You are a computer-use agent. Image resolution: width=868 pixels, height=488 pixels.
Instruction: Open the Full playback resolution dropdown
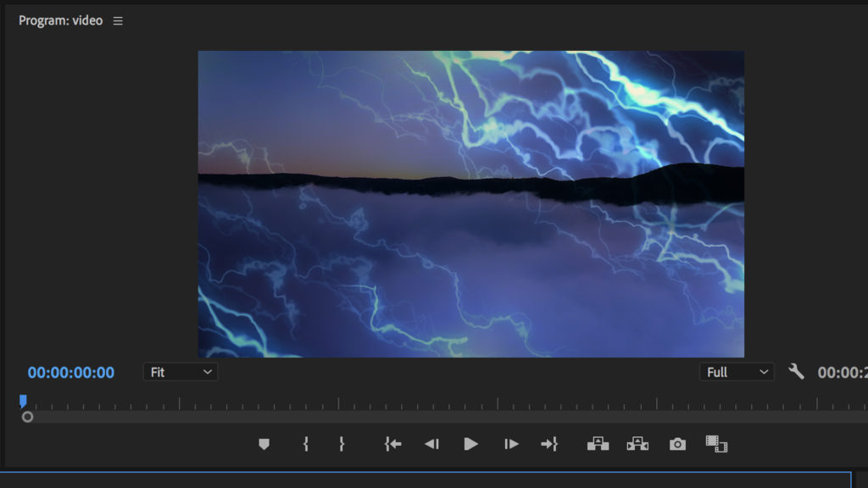pos(736,372)
